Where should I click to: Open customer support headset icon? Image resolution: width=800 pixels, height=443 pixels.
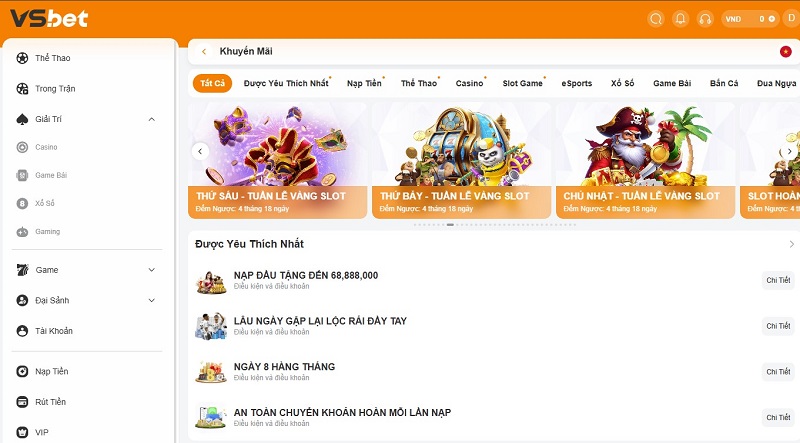pyautogui.click(x=705, y=19)
